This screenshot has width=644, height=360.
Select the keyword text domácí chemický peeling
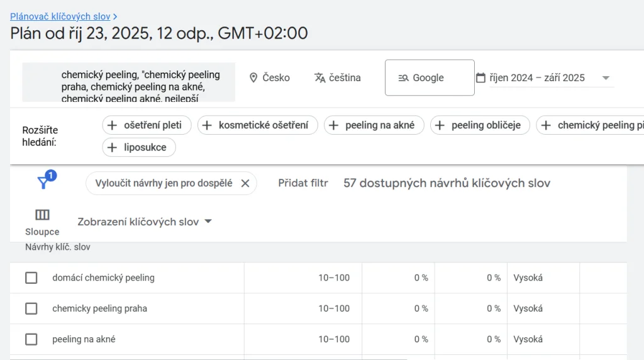pos(104,278)
